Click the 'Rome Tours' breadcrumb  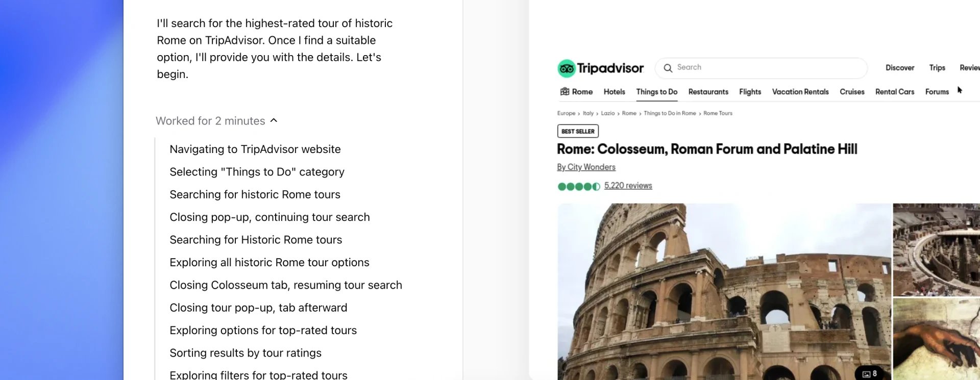pyautogui.click(x=718, y=113)
